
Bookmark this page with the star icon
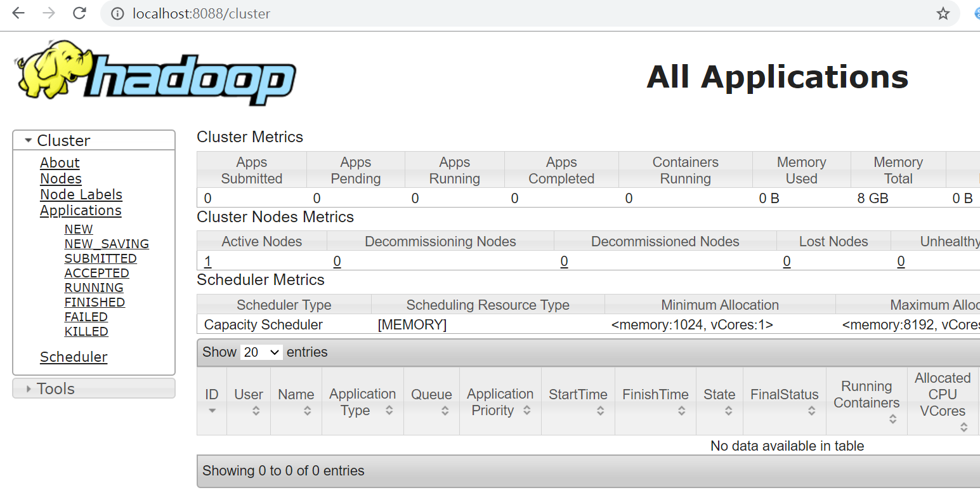[943, 13]
